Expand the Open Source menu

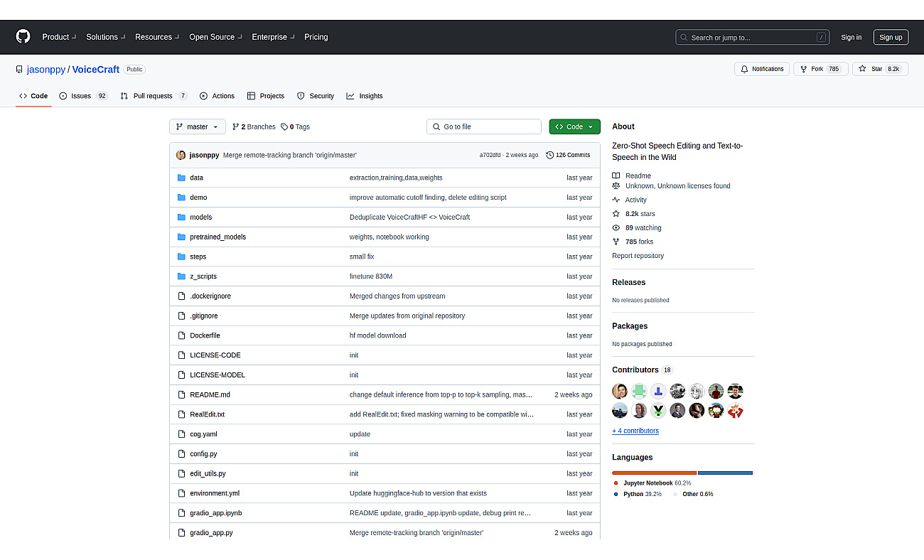[x=215, y=37]
